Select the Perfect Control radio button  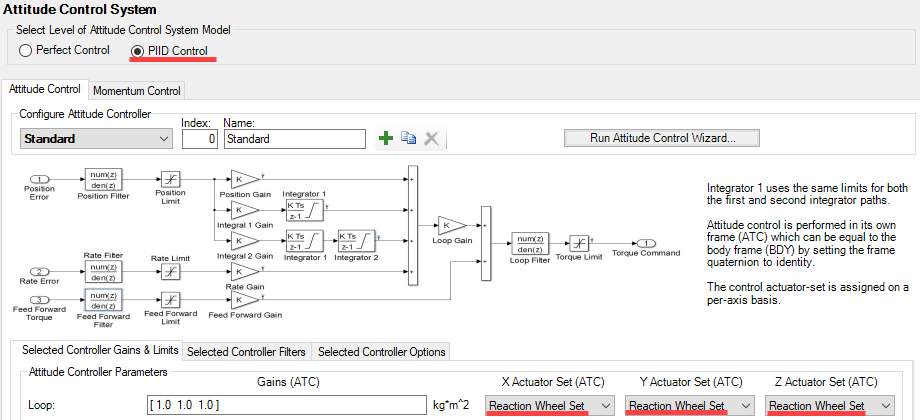click(x=26, y=50)
